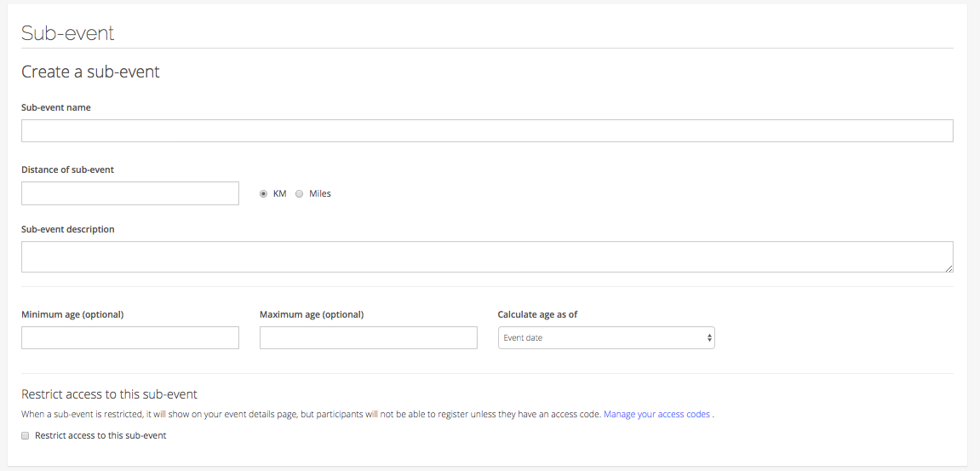The width and height of the screenshot is (980, 471).
Task: Click the Sub-event name text field
Action: coord(487,130)
